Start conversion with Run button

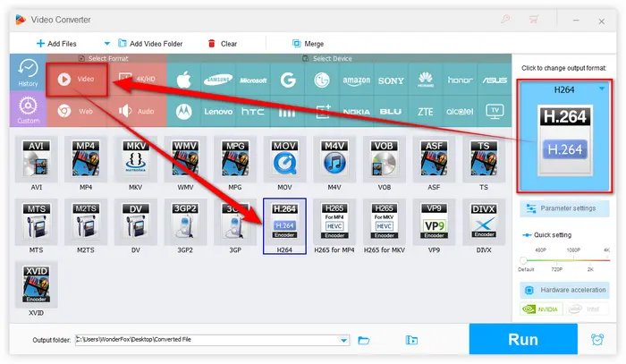pos(523,339)
